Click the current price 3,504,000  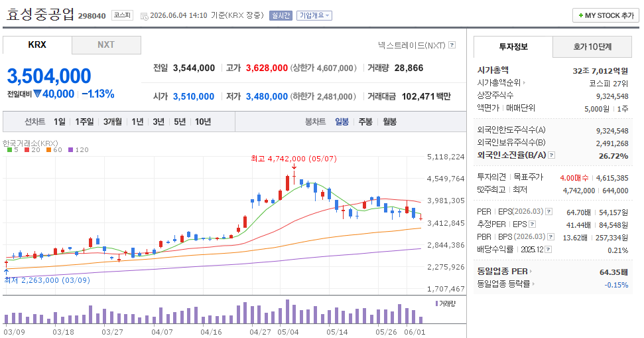coord(49,76)
